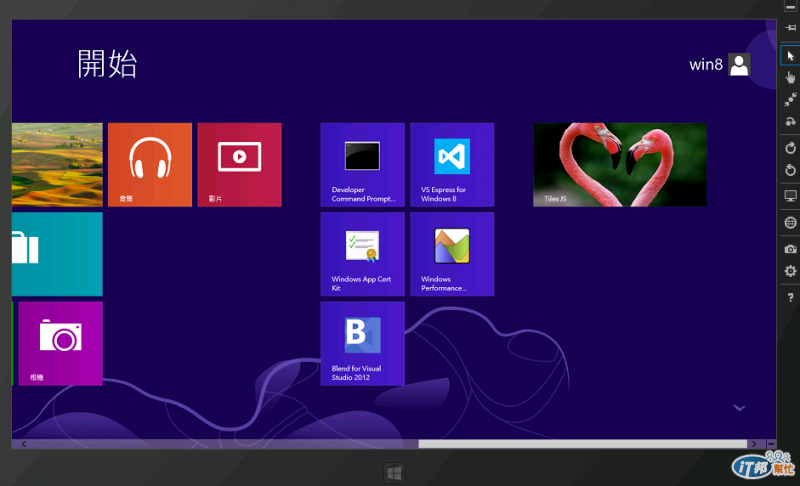
Task: Launch Developer Command Prompt tile
Action: (362, 165)
